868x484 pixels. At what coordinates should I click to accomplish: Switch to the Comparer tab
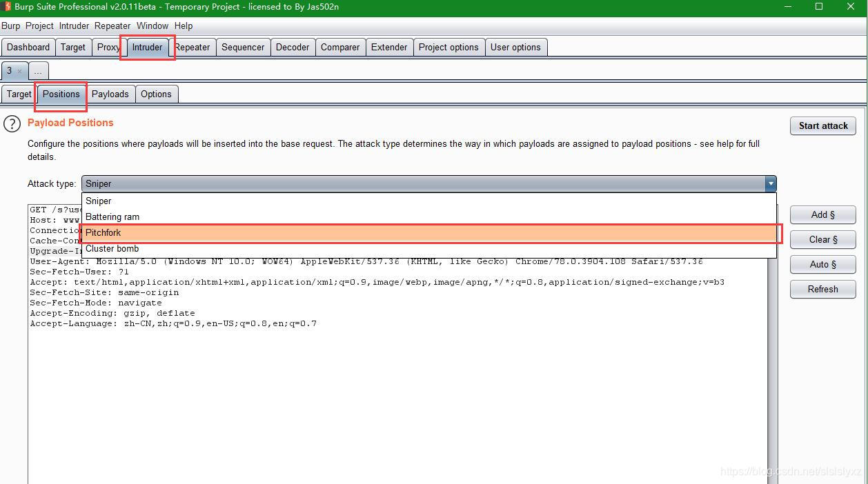pyautogui.click(x=340, y=47)
